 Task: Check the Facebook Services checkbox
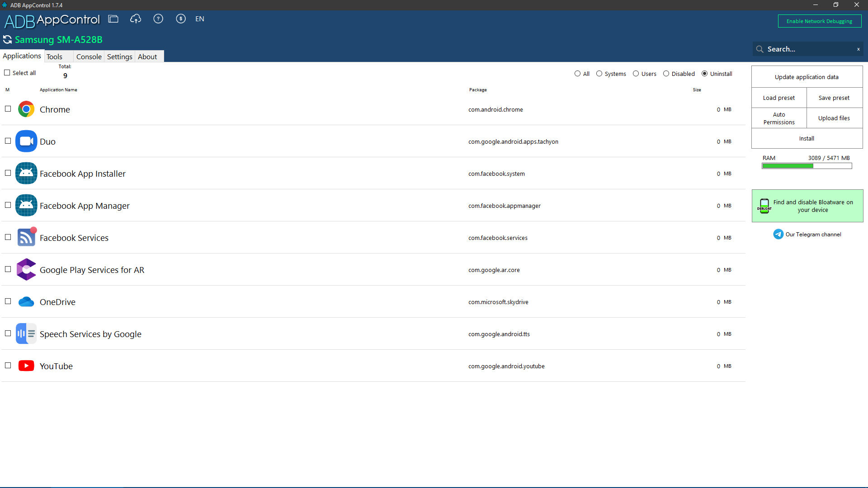click(8, 237)
